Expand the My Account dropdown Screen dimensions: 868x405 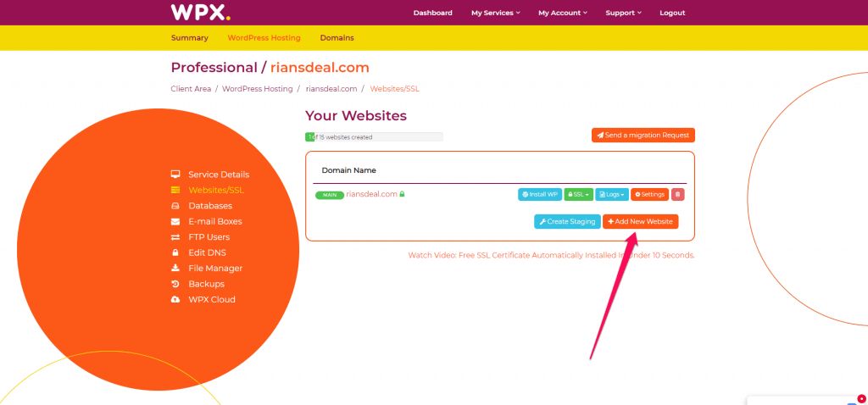pos(563,13)
